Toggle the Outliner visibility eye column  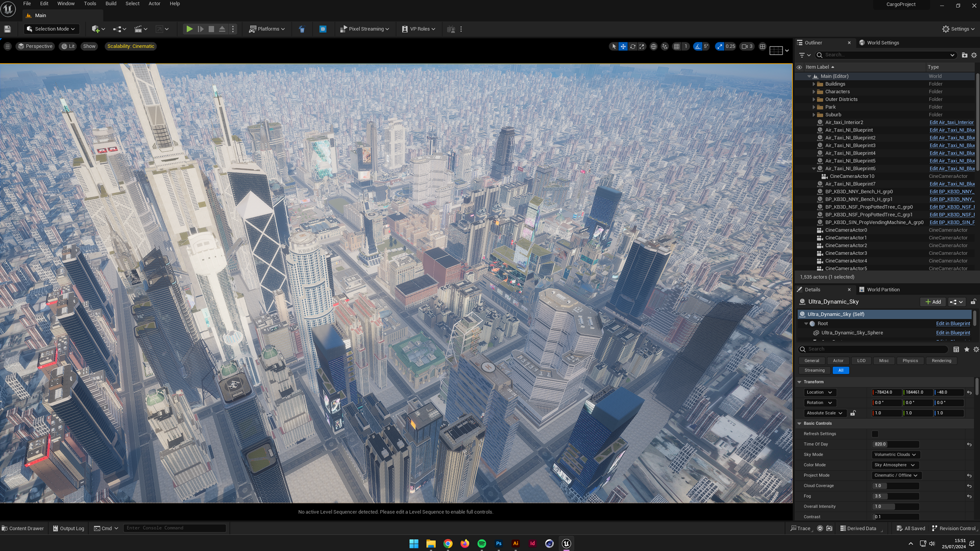click(799, 67)
